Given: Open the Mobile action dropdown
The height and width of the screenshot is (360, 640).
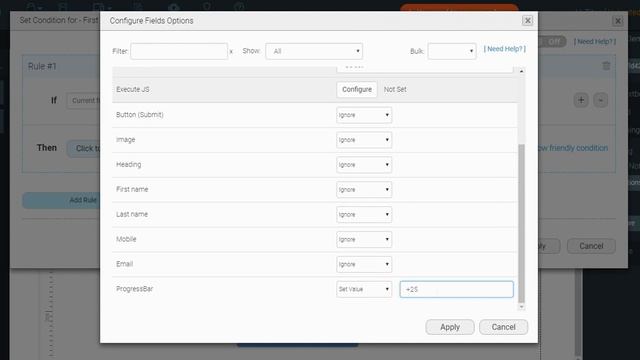Looking at the screenshot, I should pos(364,240).
